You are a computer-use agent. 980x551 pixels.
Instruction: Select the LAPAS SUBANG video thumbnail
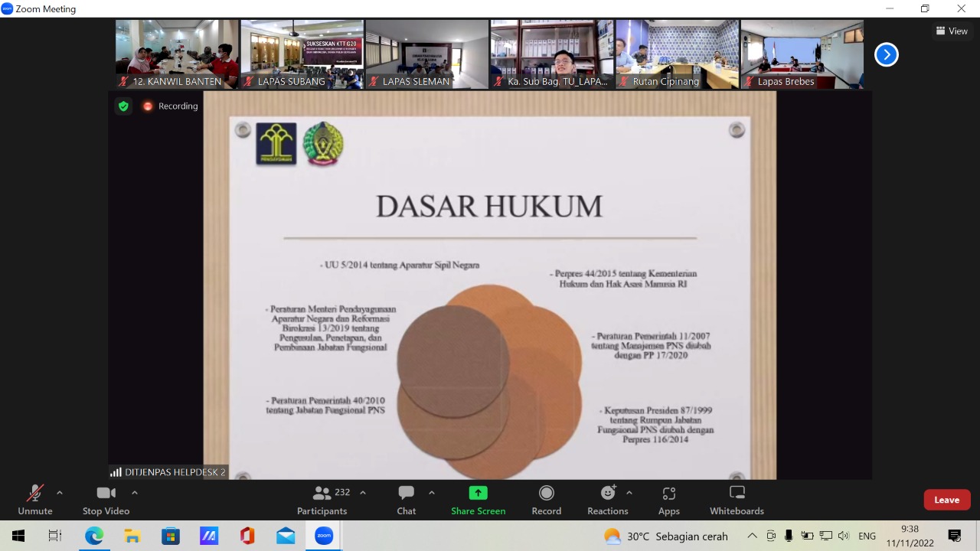[x=302, y=54]
